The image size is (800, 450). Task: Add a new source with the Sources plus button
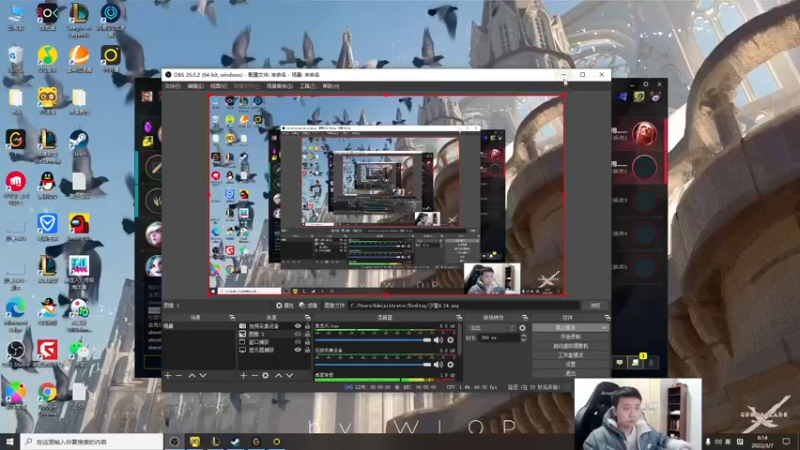[243, 376]
